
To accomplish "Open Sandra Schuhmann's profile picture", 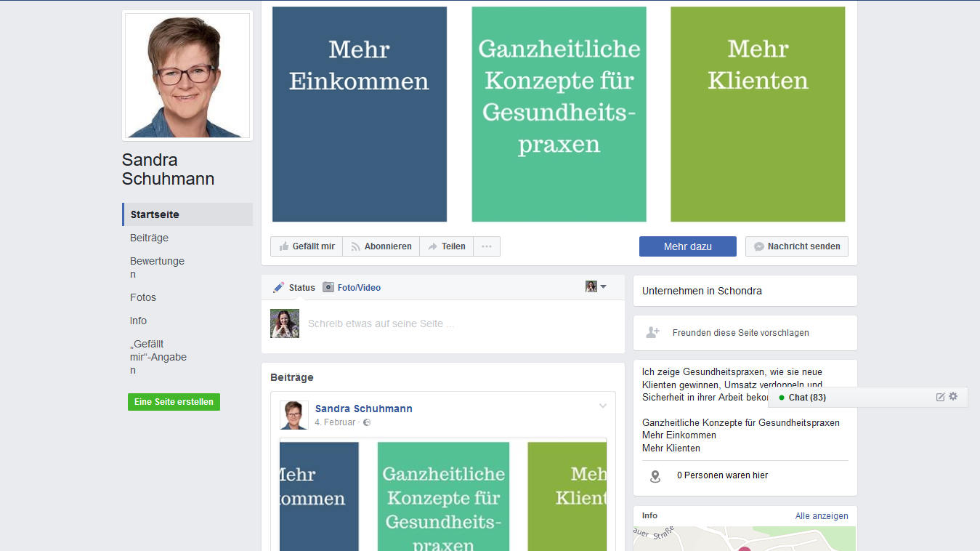I will click(187, 76).
